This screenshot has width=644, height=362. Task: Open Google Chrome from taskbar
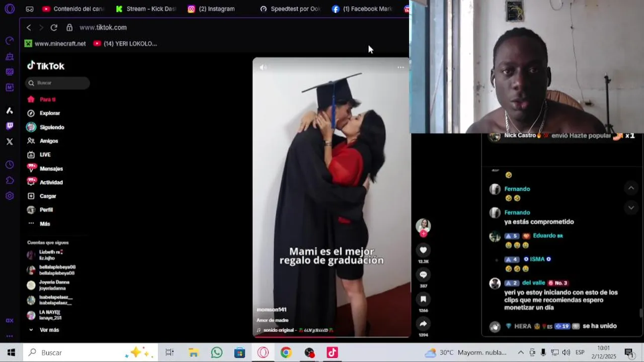point(286,352)
